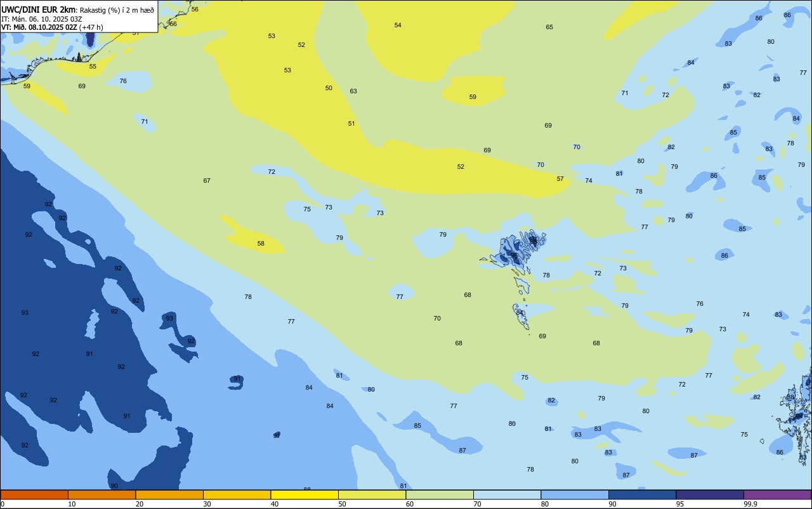The width and height of the screenshot is (812, 509).
Task: Select the map humidity value '50'
Action: (x=329, y=88)
